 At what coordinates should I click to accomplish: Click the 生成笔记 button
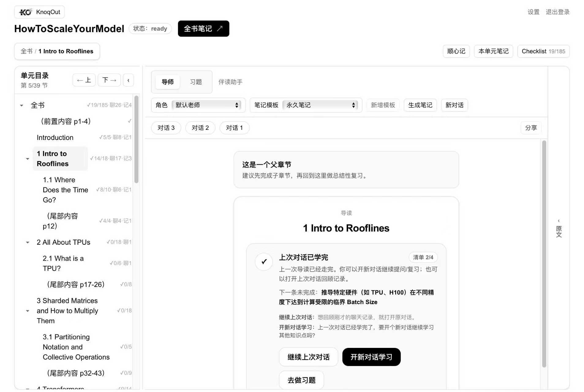click(420, 105)
